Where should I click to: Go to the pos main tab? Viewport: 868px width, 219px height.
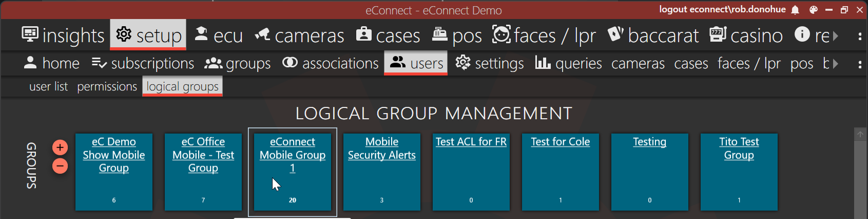[x=456, y=35]
